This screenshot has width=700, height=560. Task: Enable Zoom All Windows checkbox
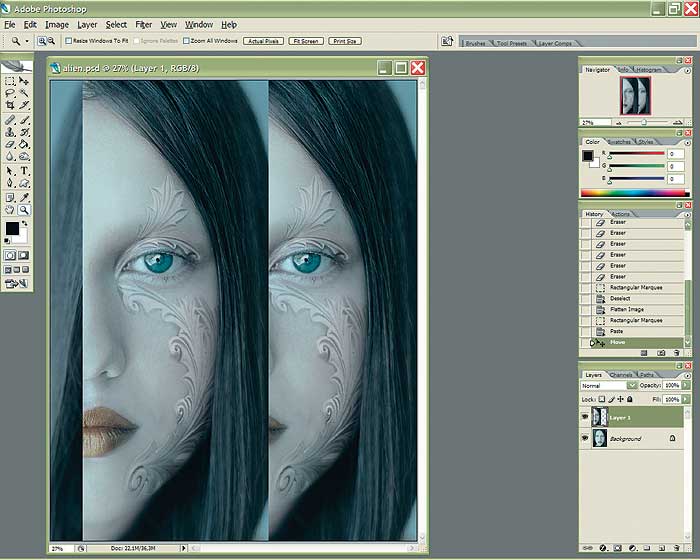pos(186,41)
